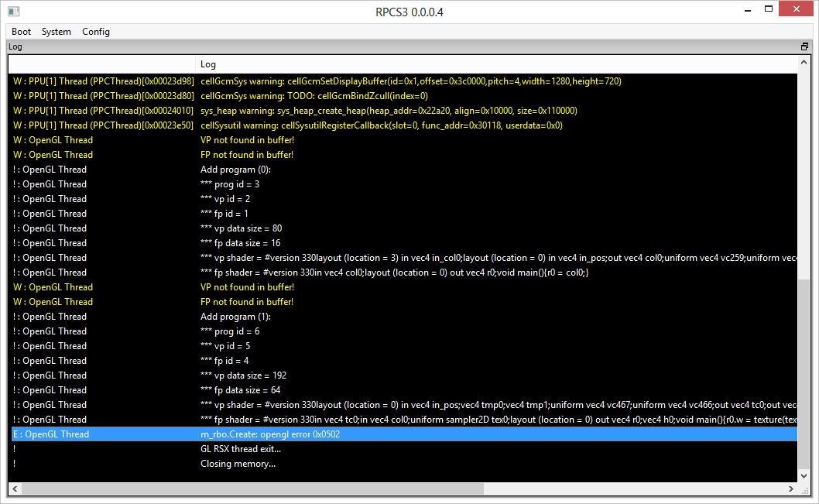Select the 'Add program (1):' log row
The height and width of the screenshot is (504, 819).
click(x=404, y=316)
